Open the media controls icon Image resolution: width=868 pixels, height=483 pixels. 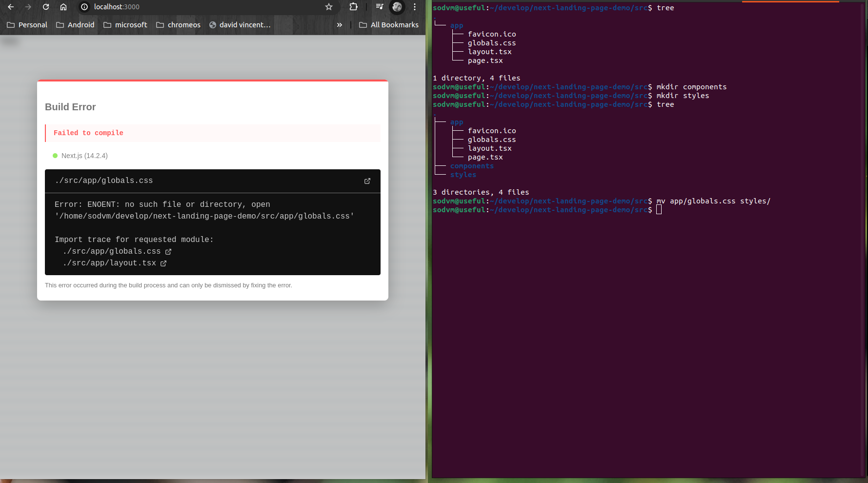380,7
